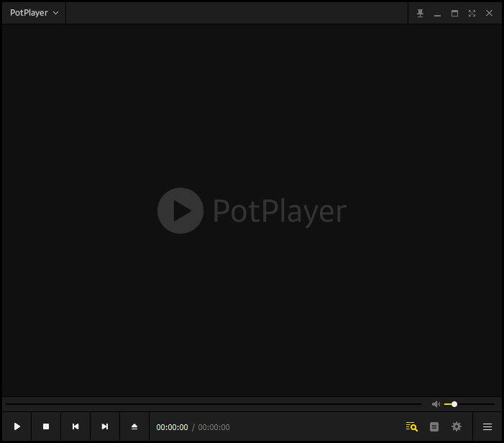504x443 pixels.
Task: Open the yellow playlist search icon
Action: click(412, 426)
